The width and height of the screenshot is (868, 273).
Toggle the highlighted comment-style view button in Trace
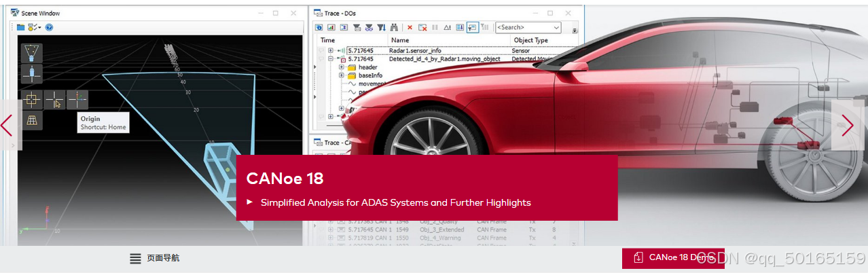(x=472, y=27)
